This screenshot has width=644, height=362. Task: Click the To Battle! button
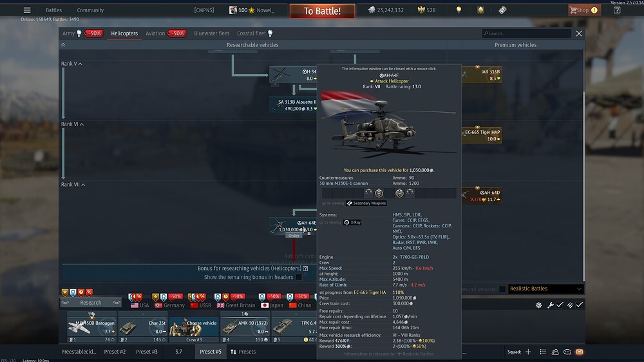pyautogui.click(x=323, y=11)
